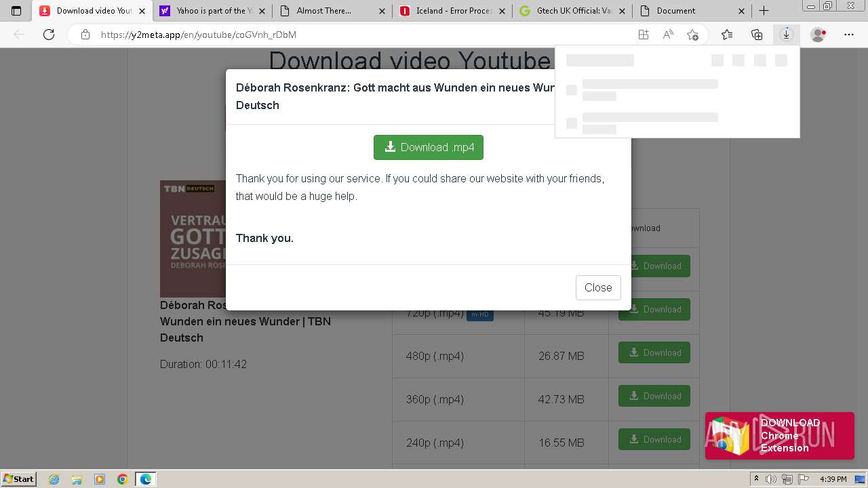This screenshot has height=488, width=868.
Task: Open the app available grid icon in the address bar
Action: coord(643,35)
